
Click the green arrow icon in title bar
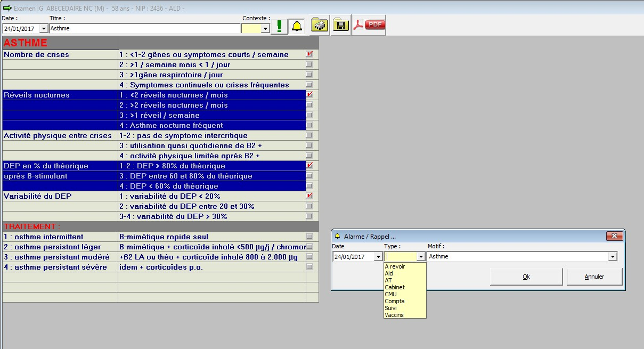(7, 7)
